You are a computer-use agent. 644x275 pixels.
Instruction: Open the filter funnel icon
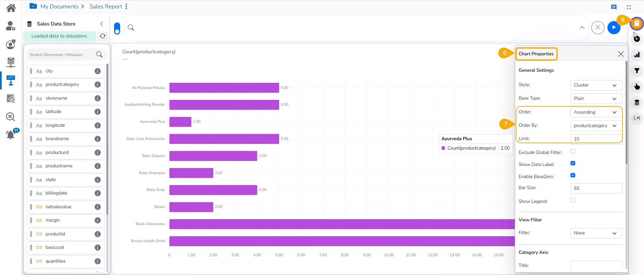click(x=637, y=71)
